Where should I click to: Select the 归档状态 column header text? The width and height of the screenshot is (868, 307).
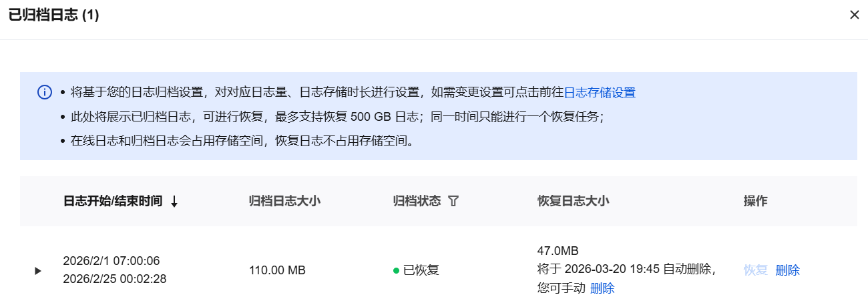pos(417,201)
